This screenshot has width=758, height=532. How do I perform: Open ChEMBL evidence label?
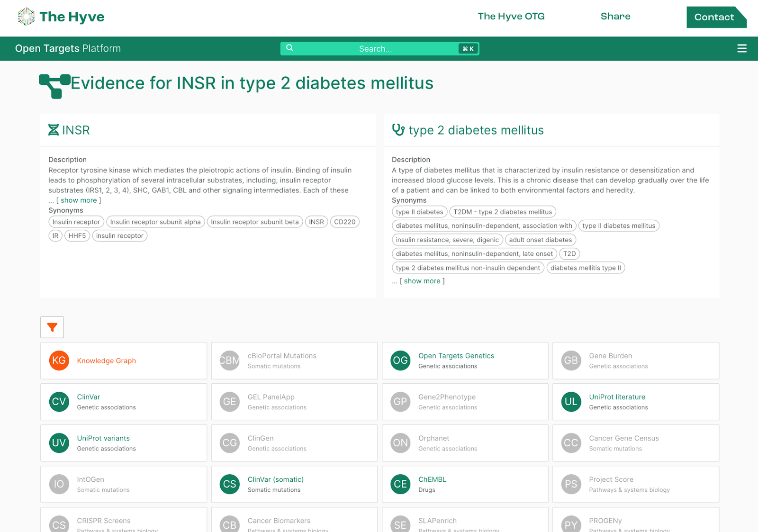coord(433,479)
